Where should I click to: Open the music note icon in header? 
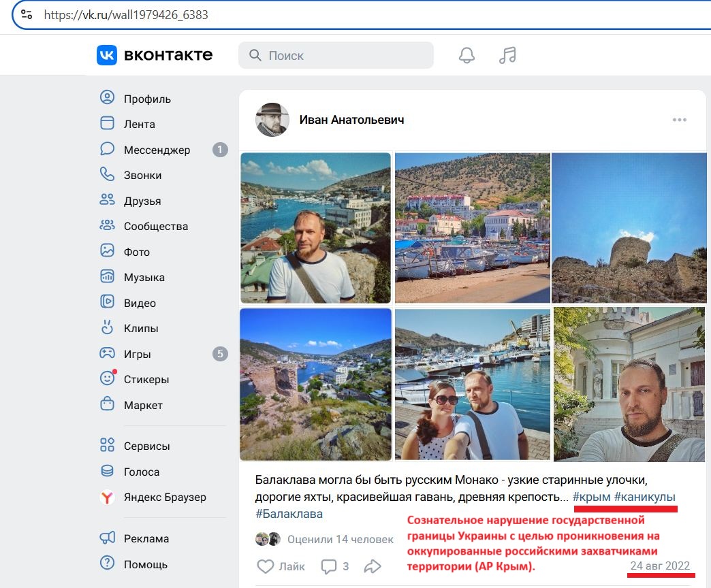(507, 55)
